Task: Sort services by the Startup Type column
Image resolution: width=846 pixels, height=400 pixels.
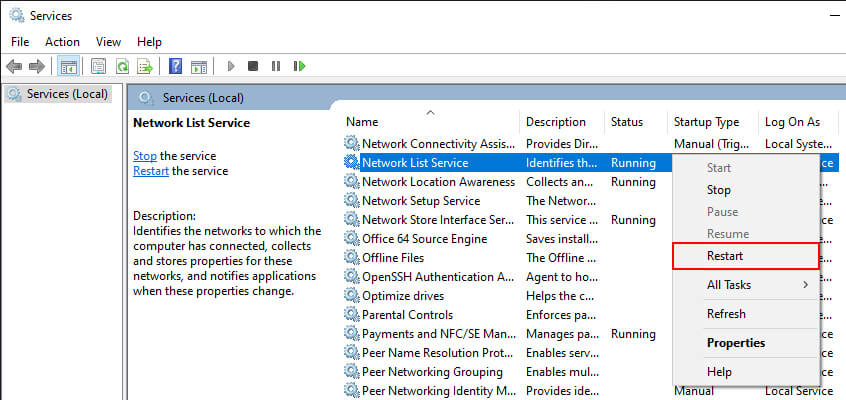Action: (706, 122)
